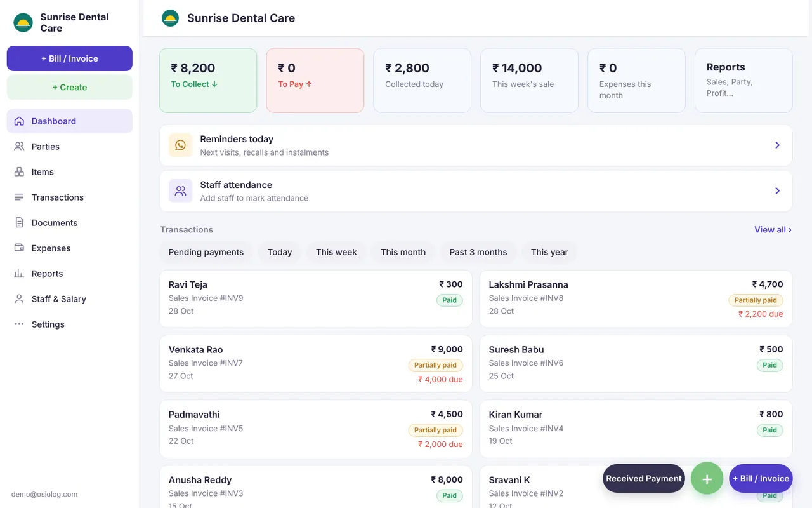Click the floating + Bill / Invoice button
This screenshot has width=812, height=508.
[761, 479]
